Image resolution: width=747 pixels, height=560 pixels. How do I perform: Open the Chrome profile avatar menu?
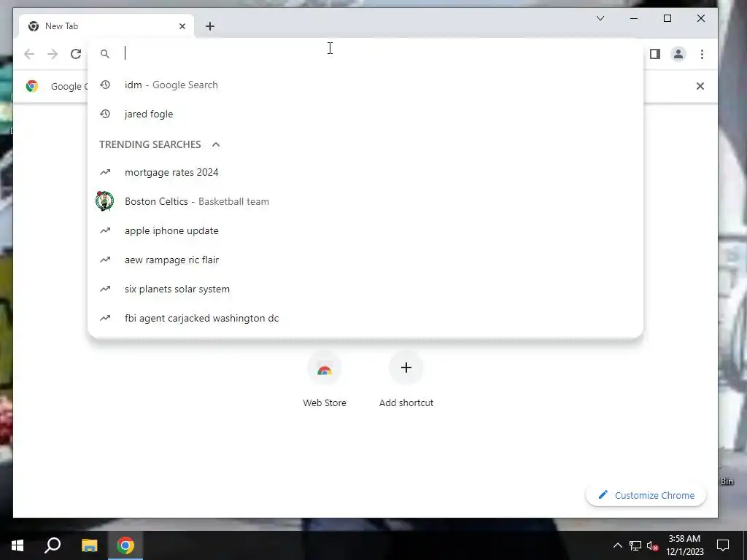coord(678,54)
